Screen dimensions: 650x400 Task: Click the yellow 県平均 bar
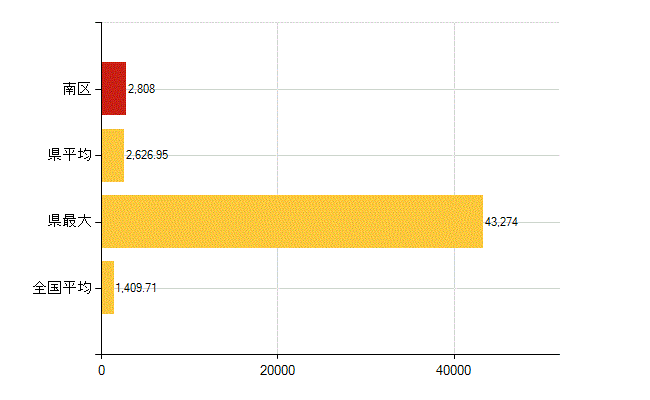(113, 155)
